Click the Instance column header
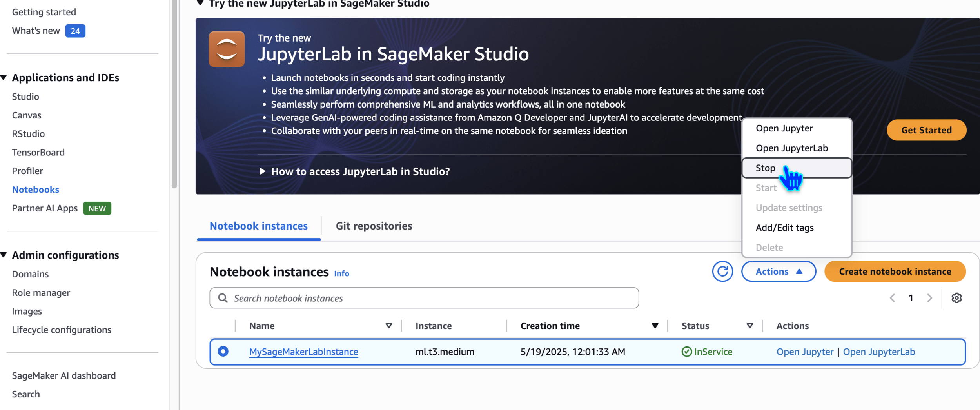 point(434,326)
